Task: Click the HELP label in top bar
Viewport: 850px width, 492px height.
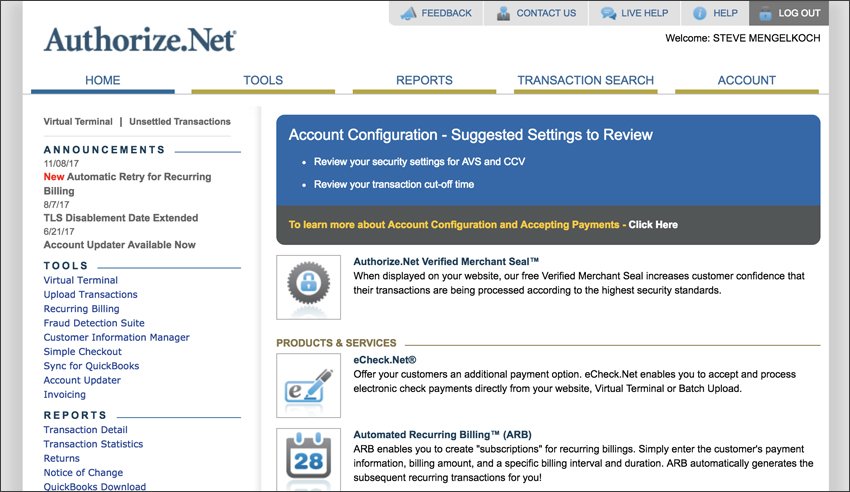Action: point(725,13)
